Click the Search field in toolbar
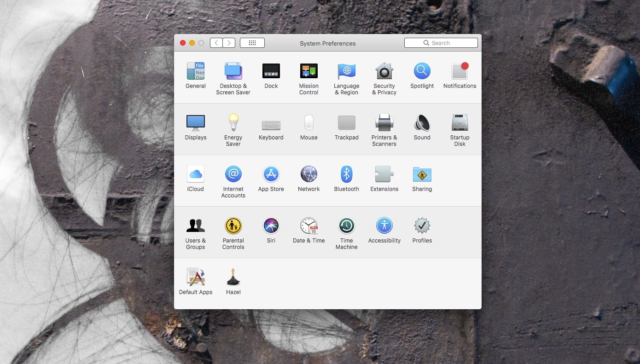 [x=441, y=43]
